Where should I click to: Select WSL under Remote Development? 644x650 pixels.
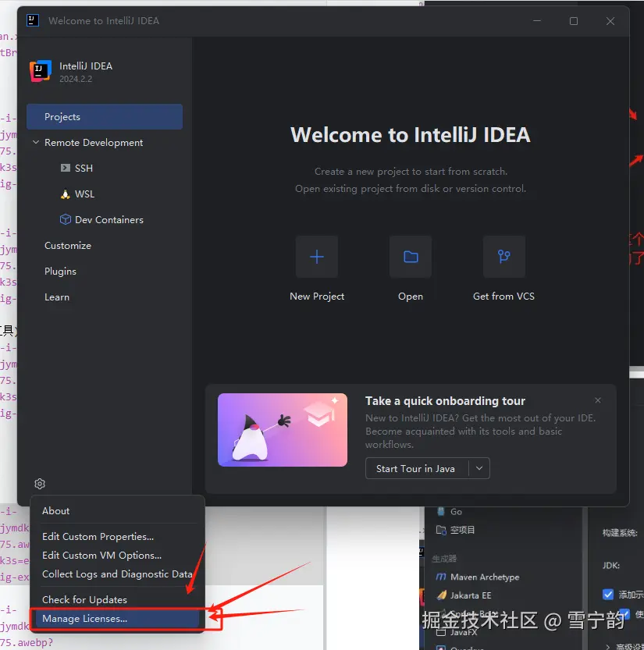coord(84,194)
